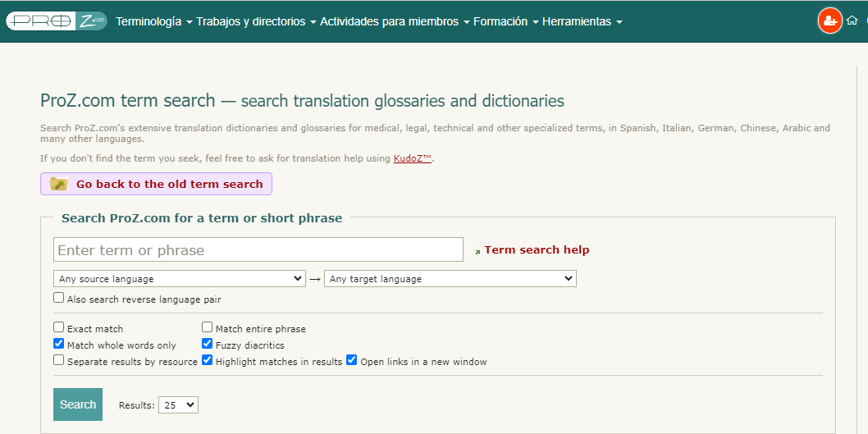The height and width of the screenshot is (434, 868).
Task: Disable Open links in a new window
Action: (x=352, y=360)
